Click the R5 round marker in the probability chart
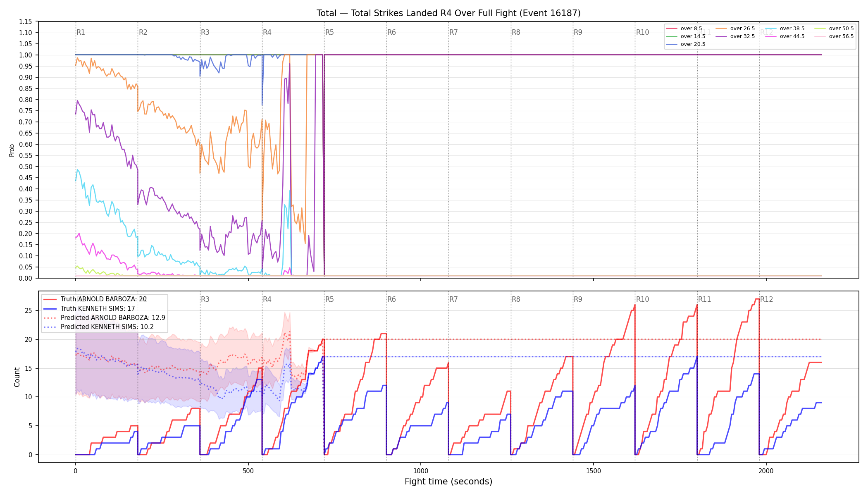 (x=329, y=32)
